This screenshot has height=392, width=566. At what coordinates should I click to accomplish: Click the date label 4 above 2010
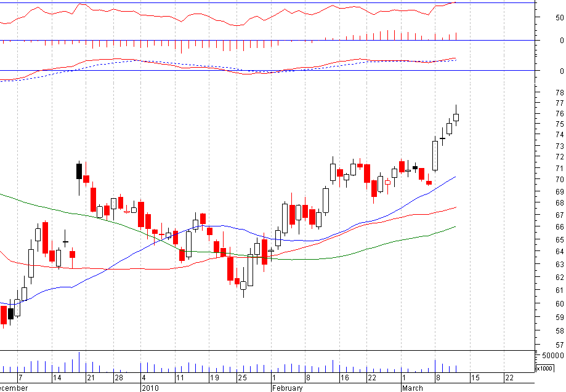(144, 378)
